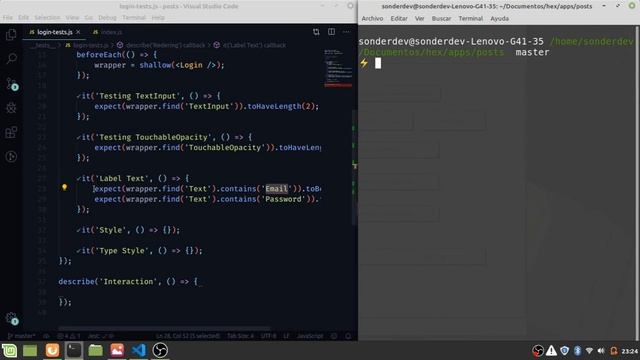Click the UTF-8 encoding status item
This screenshot has width=640, height=360.
[268, 336]
